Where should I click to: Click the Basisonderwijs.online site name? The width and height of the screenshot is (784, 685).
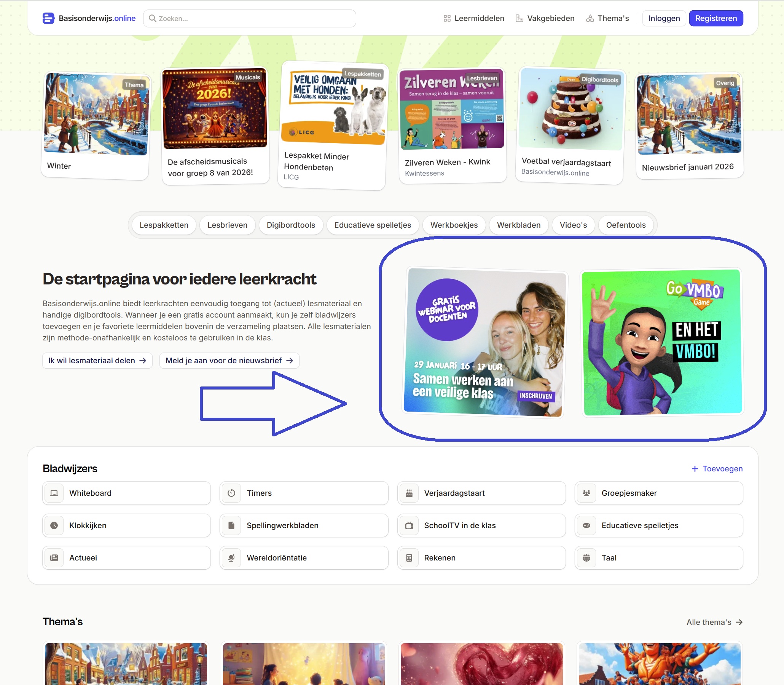tap(97, 18)
